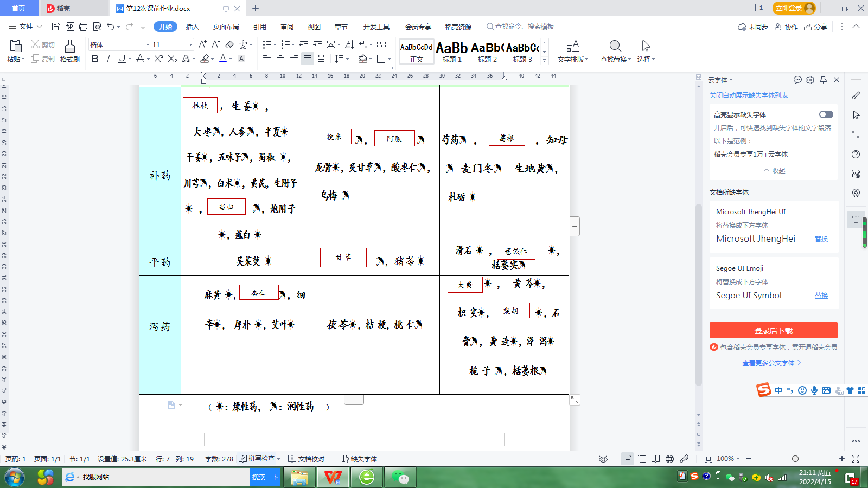Toggle document proofreading in status bar
Screen dimensions: 868x488
click(x=307, y=459)
